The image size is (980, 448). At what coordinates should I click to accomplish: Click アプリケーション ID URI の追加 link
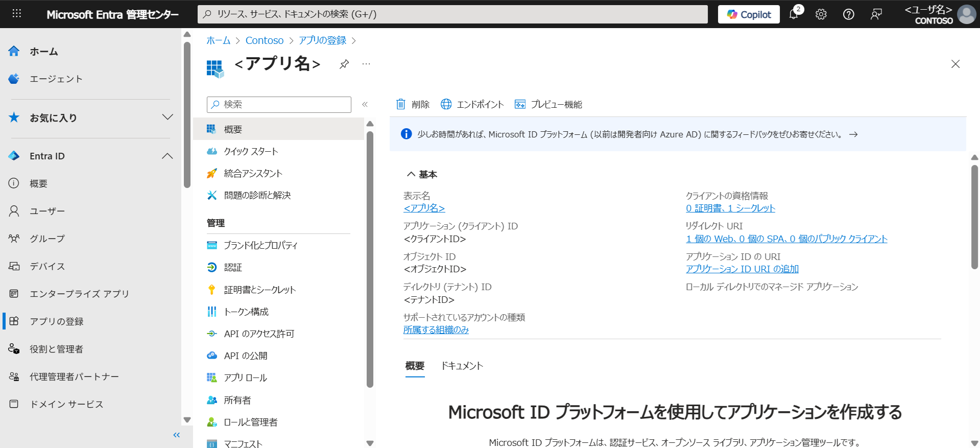(742, 269)
